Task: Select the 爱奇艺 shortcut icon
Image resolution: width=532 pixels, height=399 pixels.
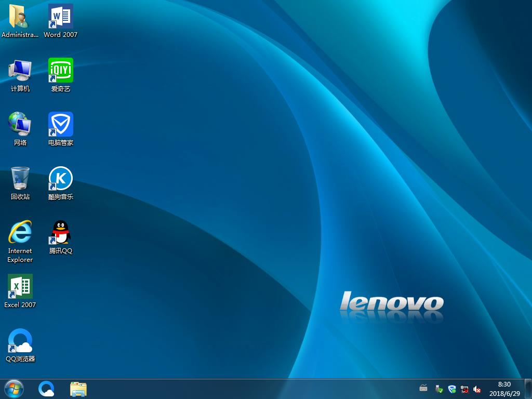Action: (60, 75)
